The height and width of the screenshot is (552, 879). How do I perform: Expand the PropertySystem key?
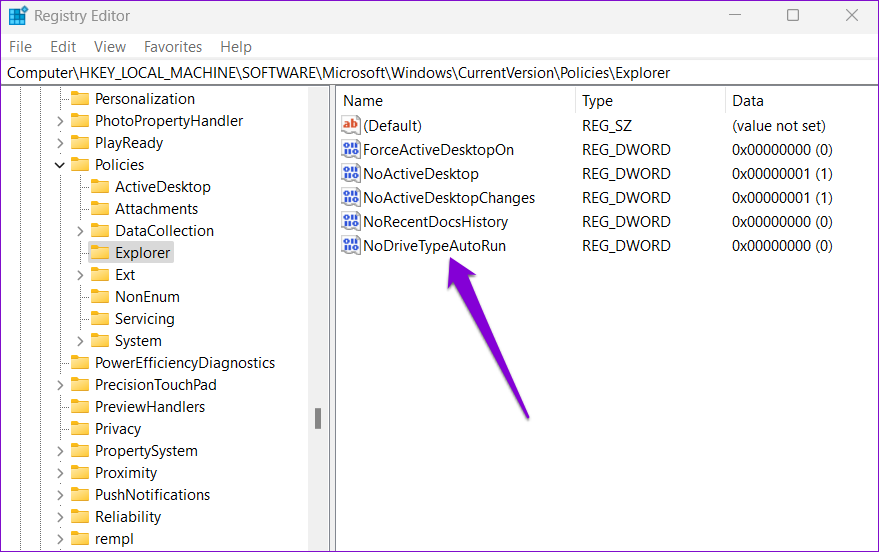60,451
